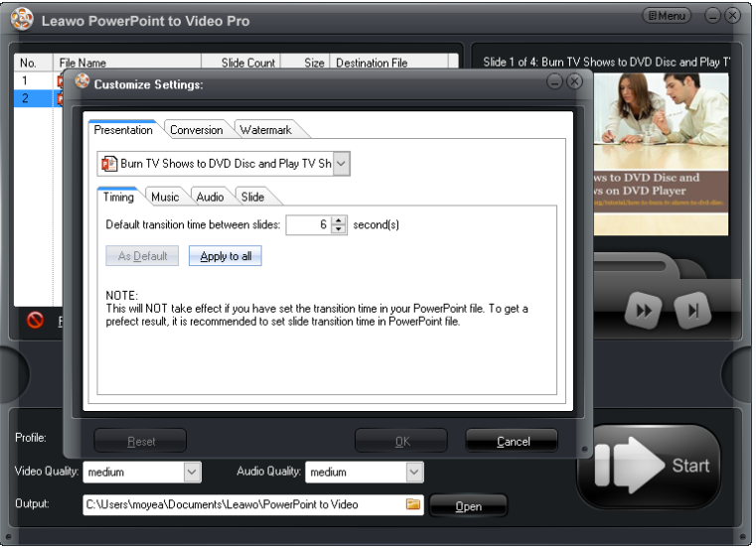Click the OK button

tap(401, 441)
